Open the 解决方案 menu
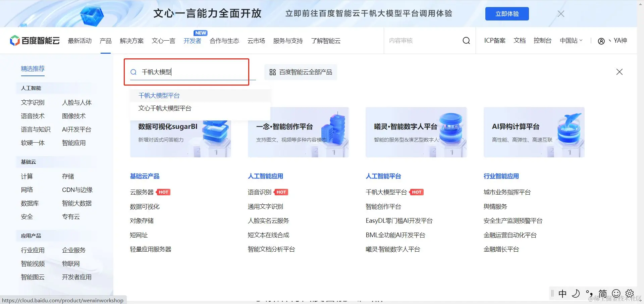Image resolution: width=644 pixels, height=304 pixels. point(131,41)
